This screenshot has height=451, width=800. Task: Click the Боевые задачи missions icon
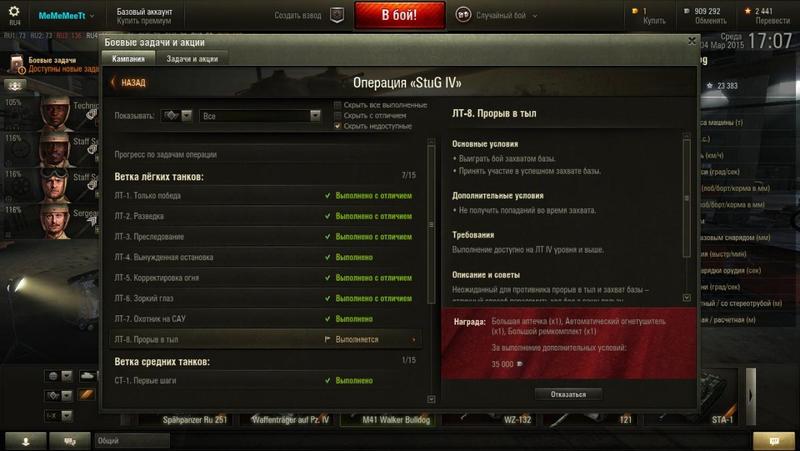coord(17,64)
